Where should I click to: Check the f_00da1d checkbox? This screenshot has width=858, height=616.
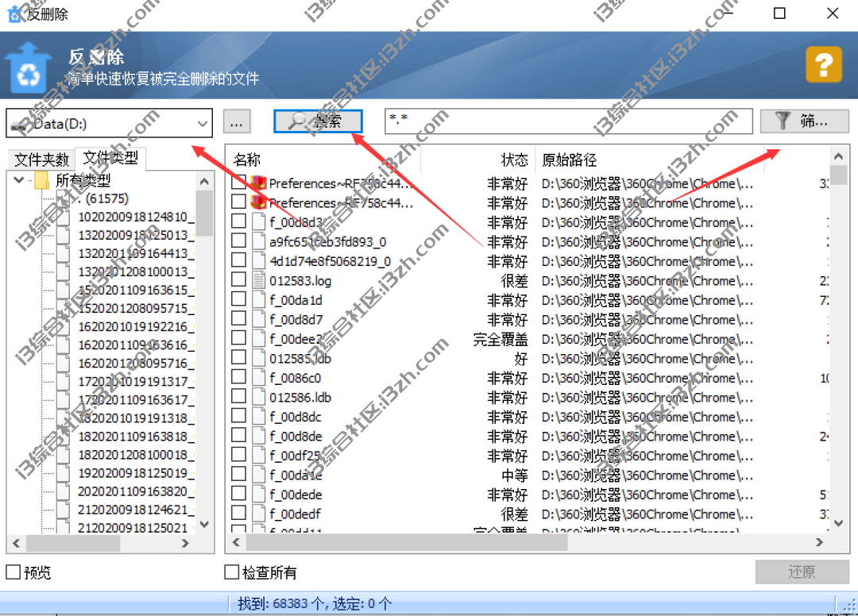click(x=238, y=299)
